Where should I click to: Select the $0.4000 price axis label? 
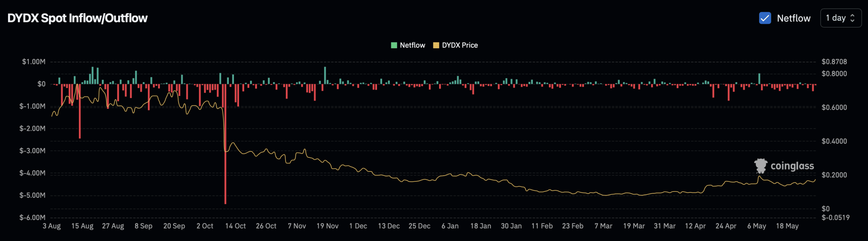(x=834, y=141)
